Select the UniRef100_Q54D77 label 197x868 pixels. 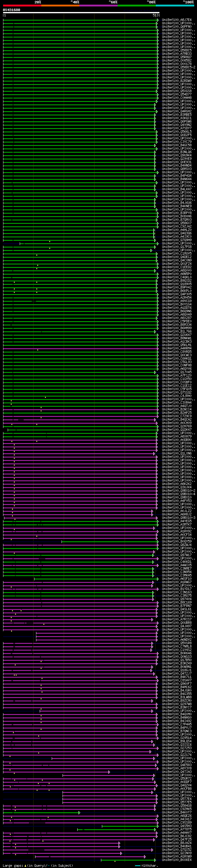(176, 94)
